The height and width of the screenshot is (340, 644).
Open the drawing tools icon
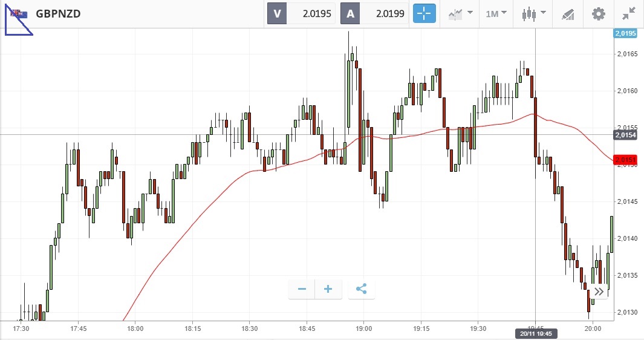tap(567, 13)
